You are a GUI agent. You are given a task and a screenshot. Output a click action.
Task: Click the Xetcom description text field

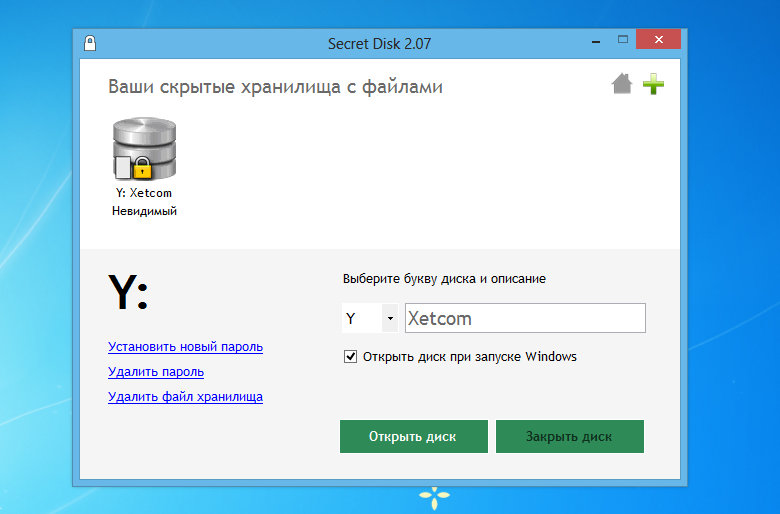click(525, 318)
